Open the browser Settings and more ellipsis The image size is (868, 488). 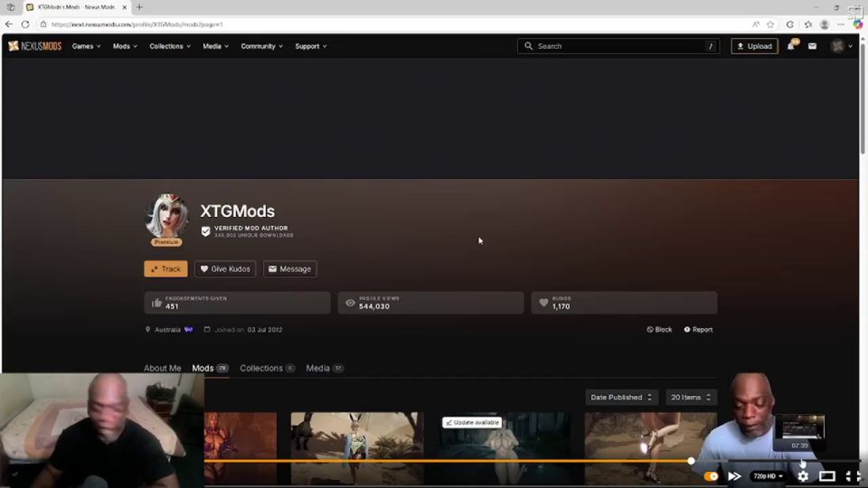(x=841, y=24)
